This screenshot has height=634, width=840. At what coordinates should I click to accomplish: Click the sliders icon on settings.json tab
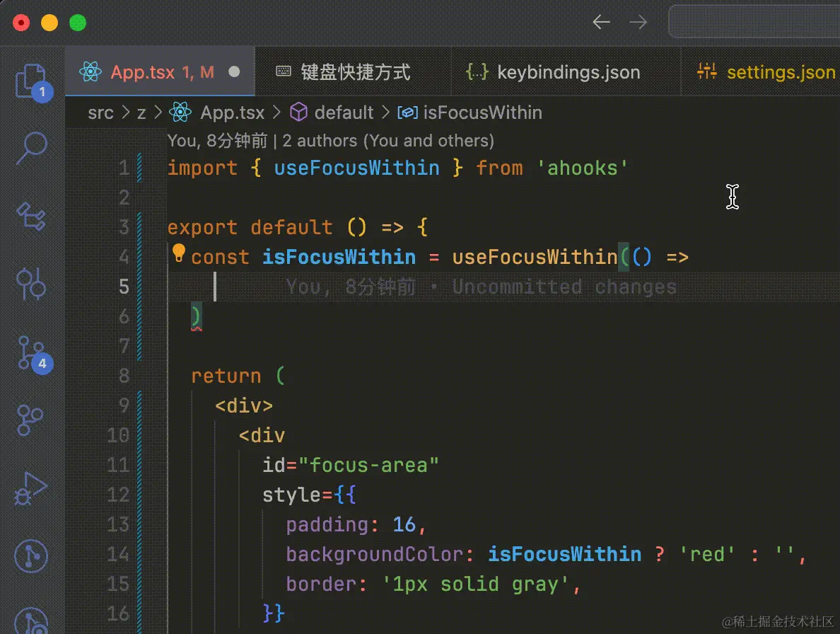(x=706, y=71)
